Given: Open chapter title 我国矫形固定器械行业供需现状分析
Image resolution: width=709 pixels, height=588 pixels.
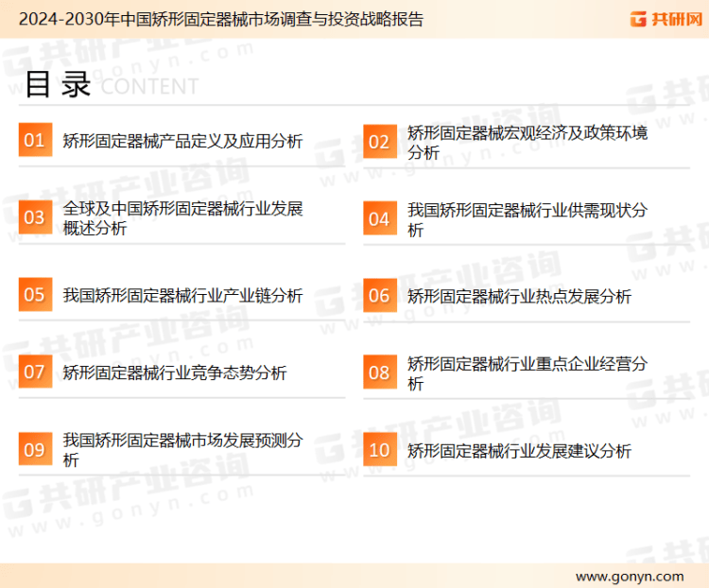Looking at the screenshot, I should [x=527, y=219].
